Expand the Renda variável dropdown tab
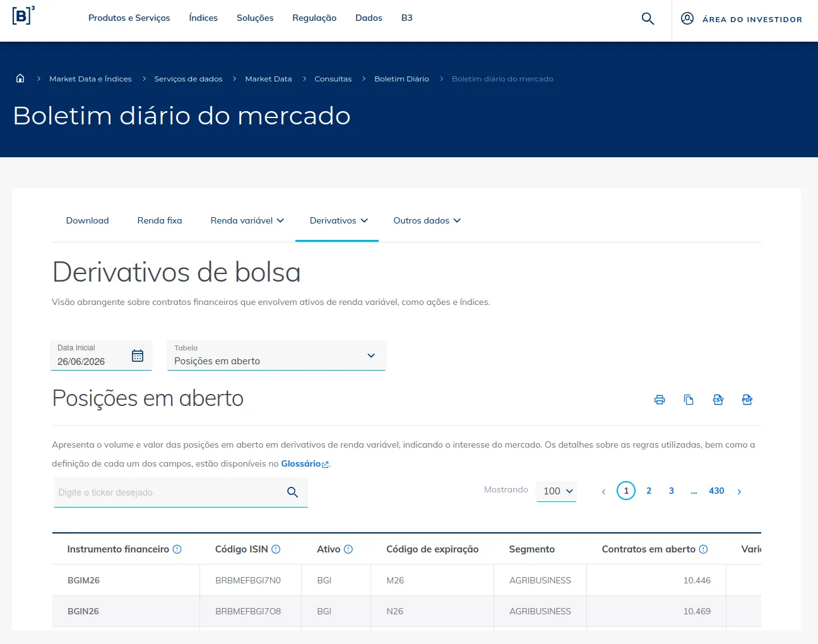 (x=247, y=220)
